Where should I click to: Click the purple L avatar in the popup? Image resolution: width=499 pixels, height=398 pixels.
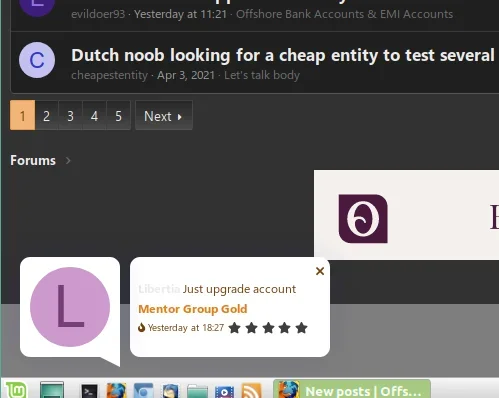pyautogui.click(x=70, y=307)
